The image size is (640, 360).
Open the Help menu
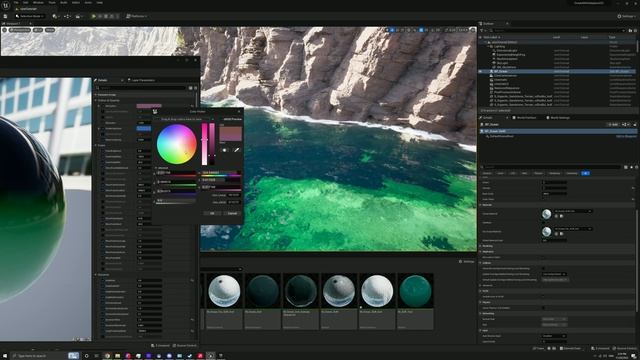pos(100,2)
